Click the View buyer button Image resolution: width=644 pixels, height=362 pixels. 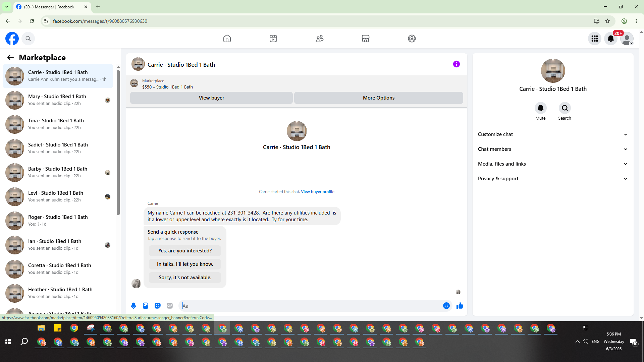point(211,98)
